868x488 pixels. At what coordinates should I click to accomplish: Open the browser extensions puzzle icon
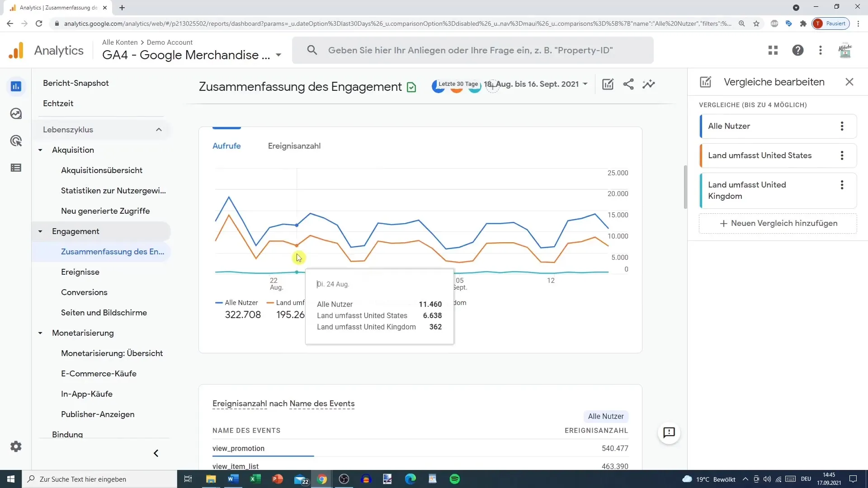(x=803, y=23)
